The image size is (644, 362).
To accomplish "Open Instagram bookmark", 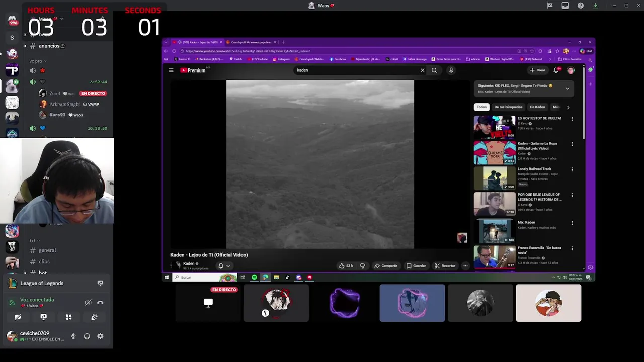I will (x=281, y=59).
